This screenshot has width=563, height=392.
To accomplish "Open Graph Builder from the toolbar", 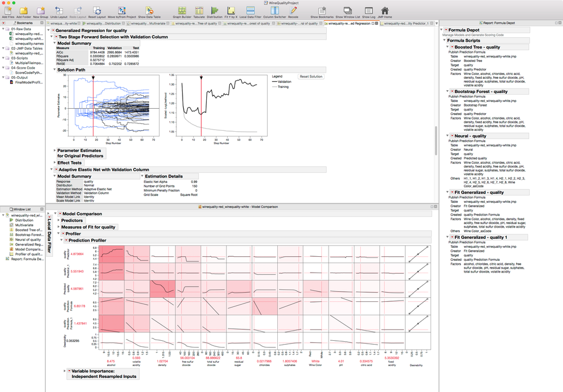I will tap(181, 11).
